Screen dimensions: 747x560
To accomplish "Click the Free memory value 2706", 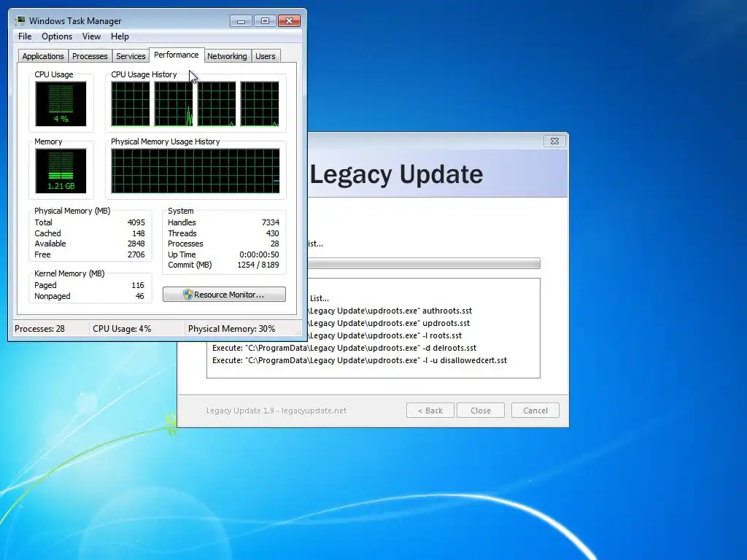I will (x=136, y=254).
